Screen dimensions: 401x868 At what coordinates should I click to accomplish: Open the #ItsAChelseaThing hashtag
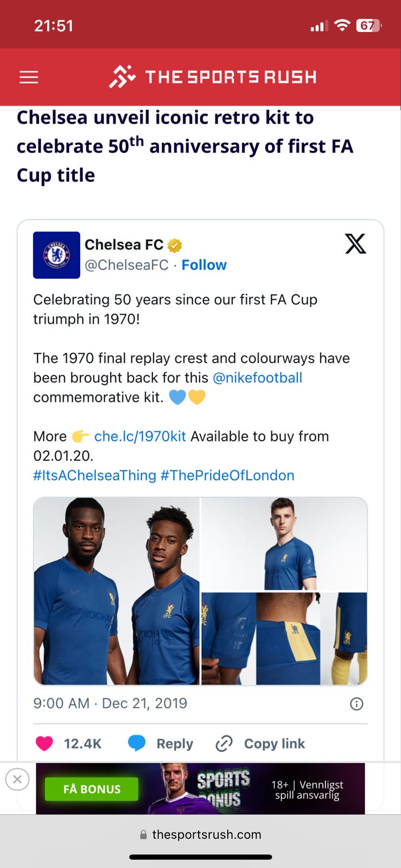tap(94, 475)
